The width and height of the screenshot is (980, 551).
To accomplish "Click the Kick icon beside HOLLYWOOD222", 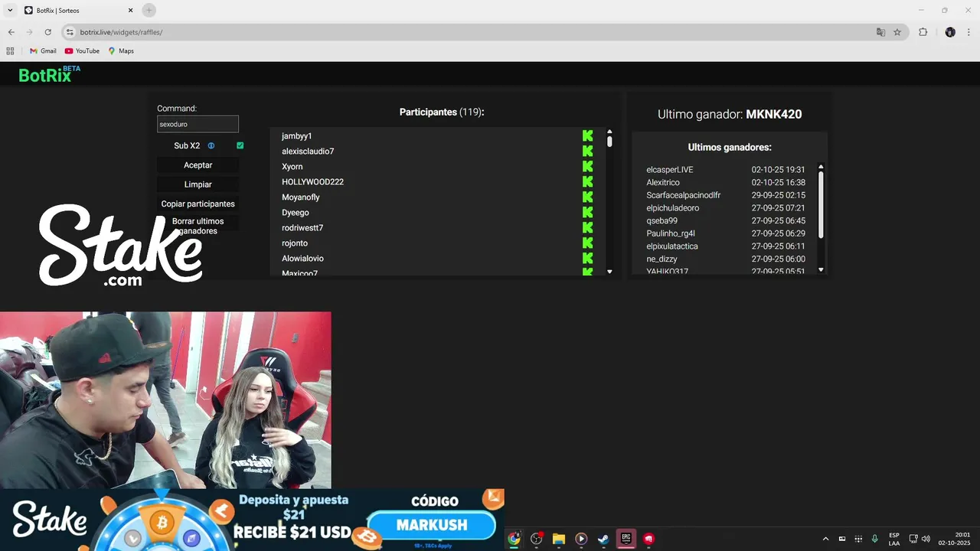I will 588,182.
